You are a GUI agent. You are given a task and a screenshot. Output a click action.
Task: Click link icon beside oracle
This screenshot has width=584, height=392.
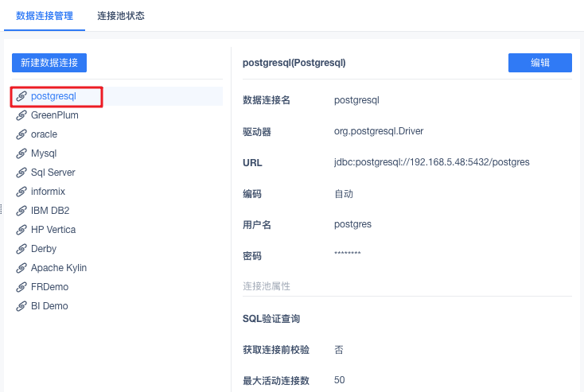point(21,134)
